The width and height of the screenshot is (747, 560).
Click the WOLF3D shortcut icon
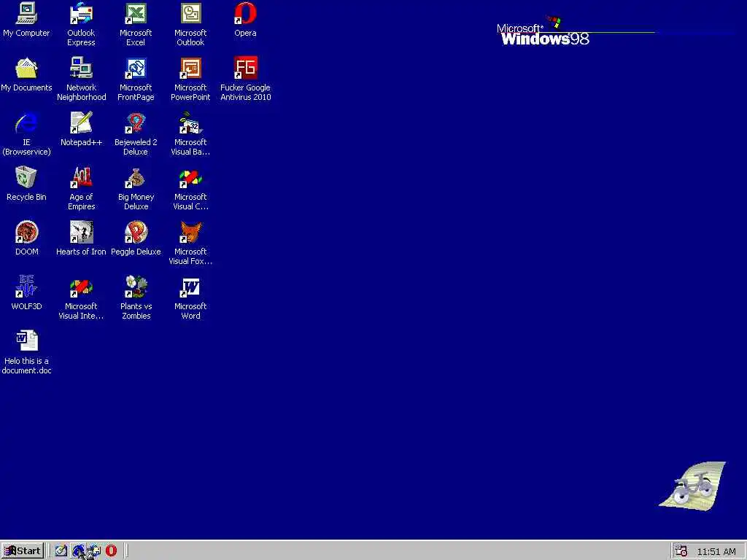click(x=27, y=287)
